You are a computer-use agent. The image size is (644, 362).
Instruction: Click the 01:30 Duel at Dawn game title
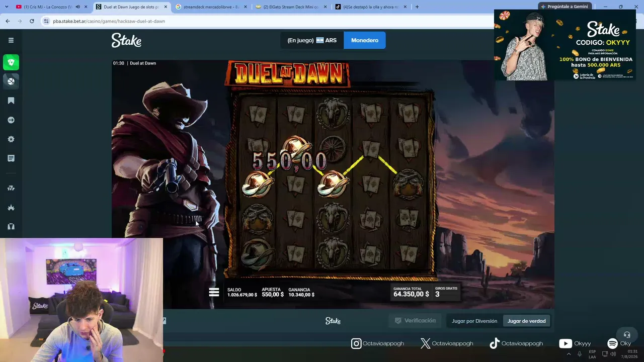[x=134, y=63]
